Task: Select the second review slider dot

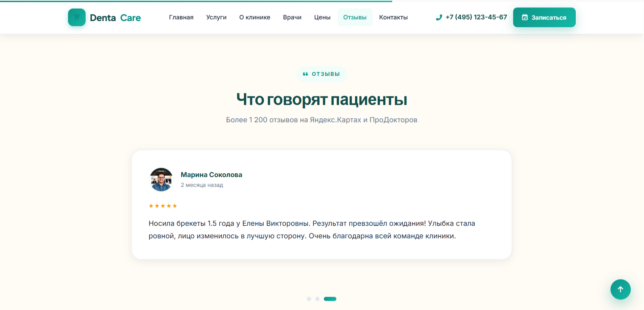Action: pos(317,299)
